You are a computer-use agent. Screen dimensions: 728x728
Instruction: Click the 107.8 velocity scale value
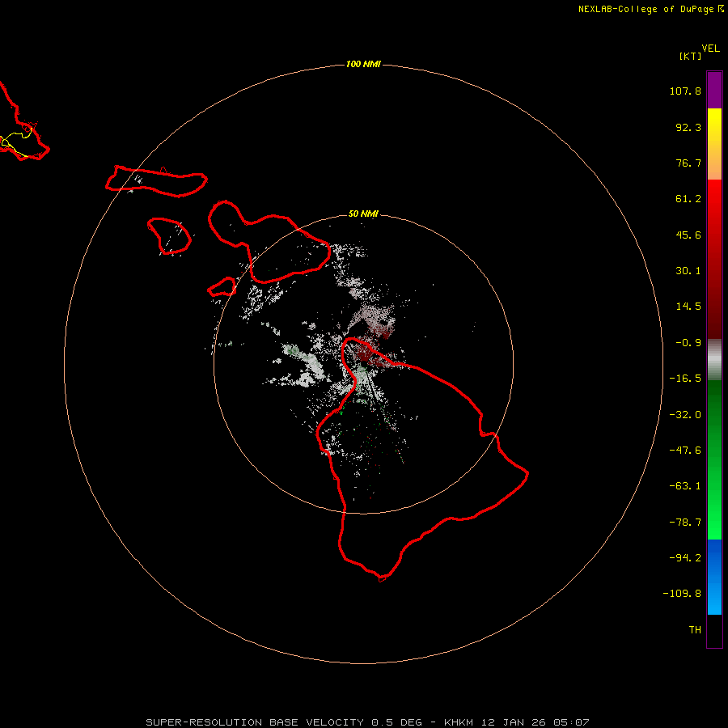point(685,91)
